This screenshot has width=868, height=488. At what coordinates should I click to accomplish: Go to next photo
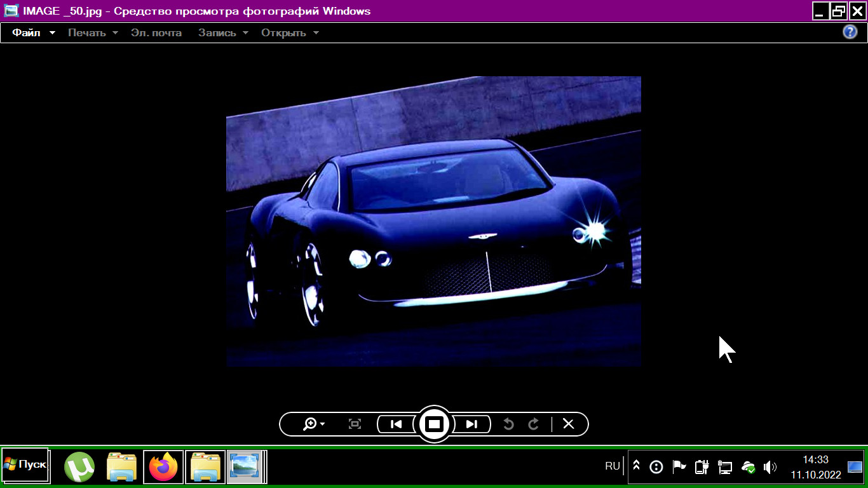tap(471, 424)
